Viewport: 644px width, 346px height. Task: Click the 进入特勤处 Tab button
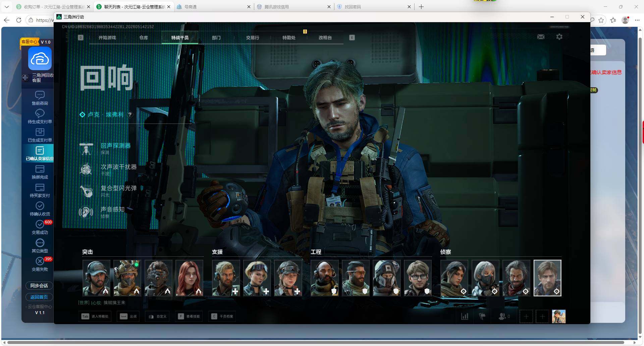click(x=95, y=316)
